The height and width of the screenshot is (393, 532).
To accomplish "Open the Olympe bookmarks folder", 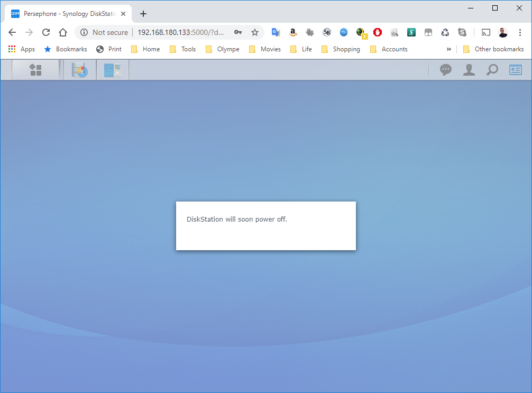I will [x=223, y=49].
